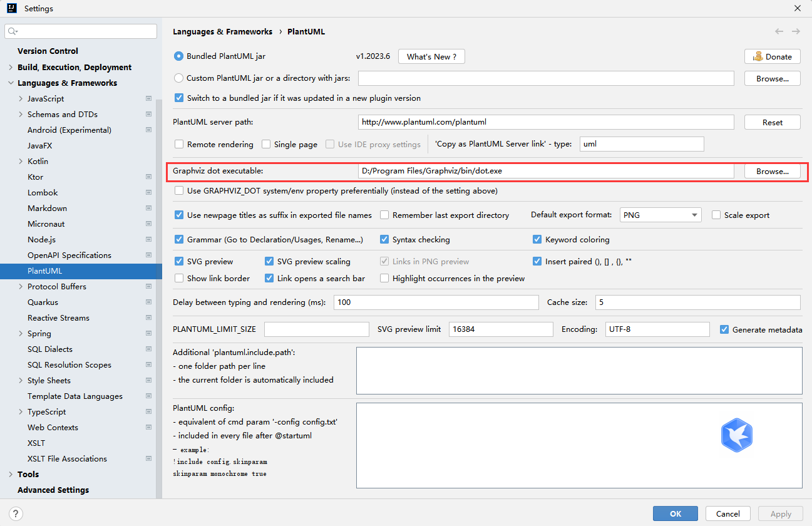The height and width of the screenshot is (526, 812).
Task: Click project-level icon beside Template Data Languages
Action: (148, 396)
